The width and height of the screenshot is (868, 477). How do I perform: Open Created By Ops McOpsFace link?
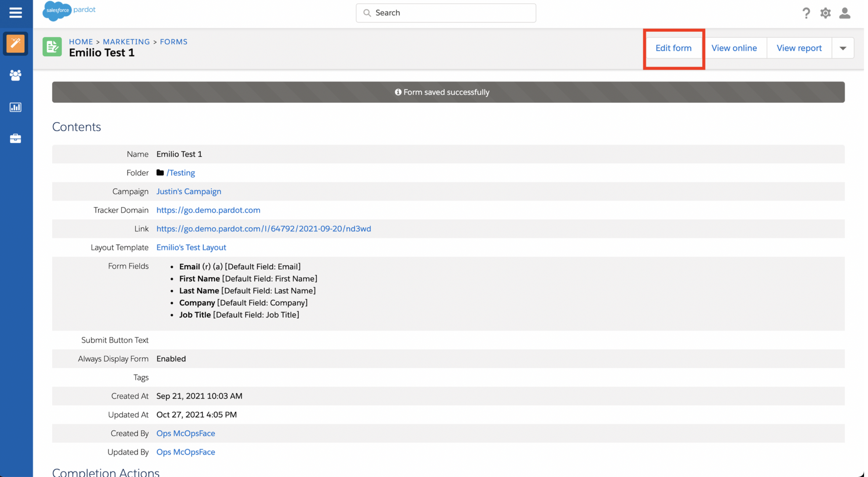[x=186, y=433]
